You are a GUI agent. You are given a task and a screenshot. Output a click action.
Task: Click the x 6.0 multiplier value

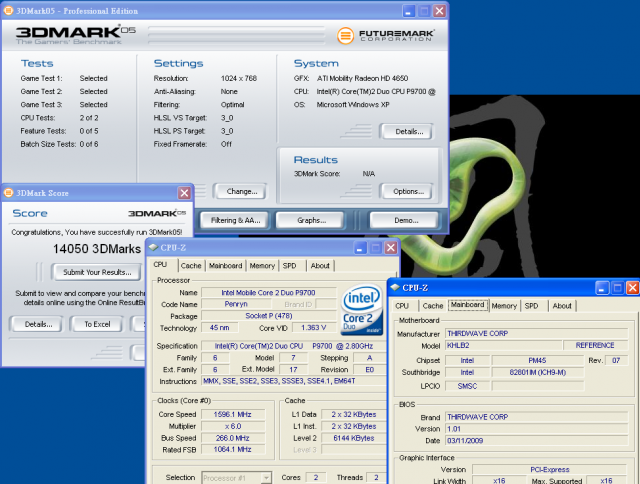[x=233, y=426]
